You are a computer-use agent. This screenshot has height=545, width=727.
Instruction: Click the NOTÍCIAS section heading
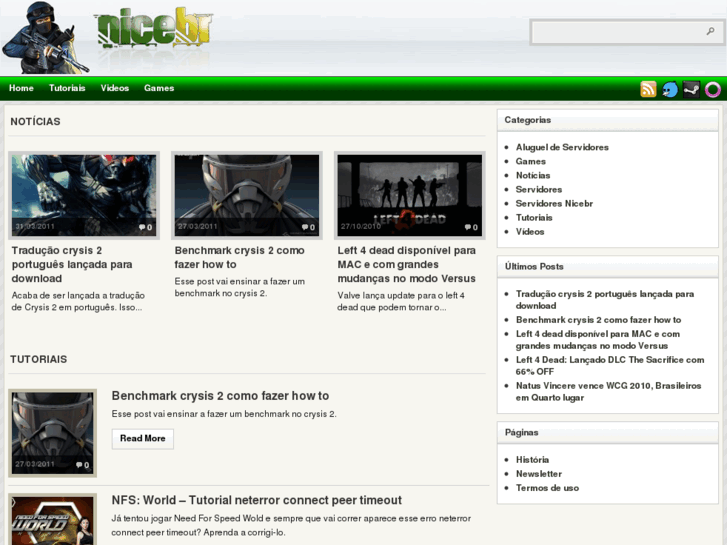(35, 122)
